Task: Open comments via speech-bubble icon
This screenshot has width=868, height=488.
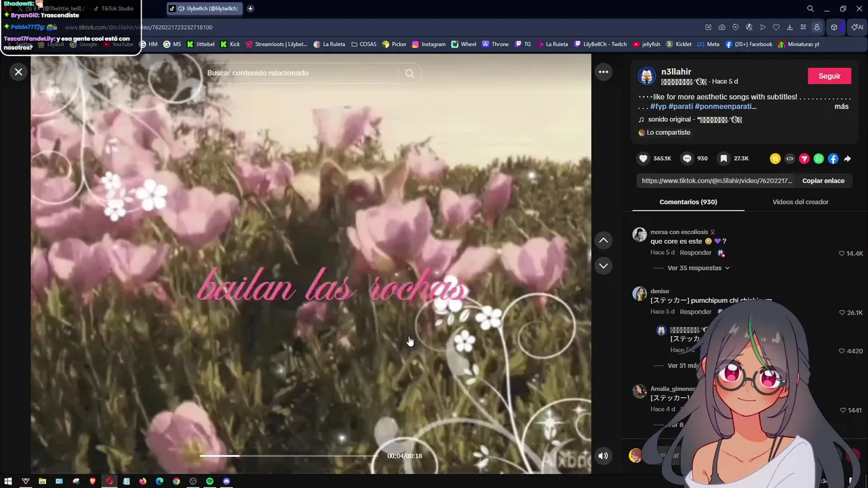Action: 687,159
